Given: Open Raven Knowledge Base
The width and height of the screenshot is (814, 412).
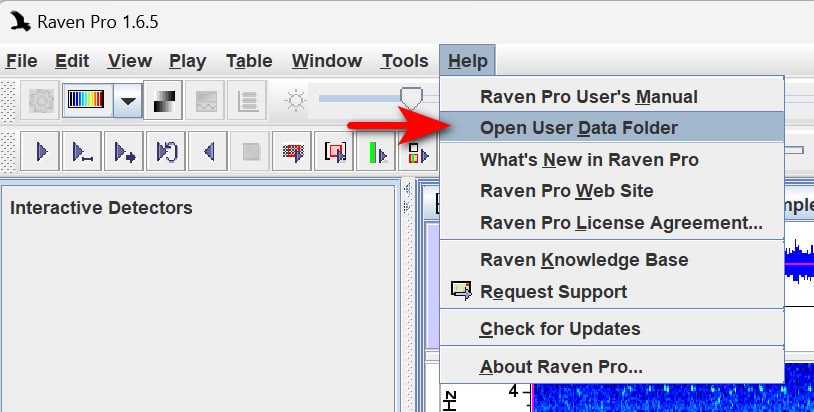Looking at the screenshot, I should [x=612, y=259].
